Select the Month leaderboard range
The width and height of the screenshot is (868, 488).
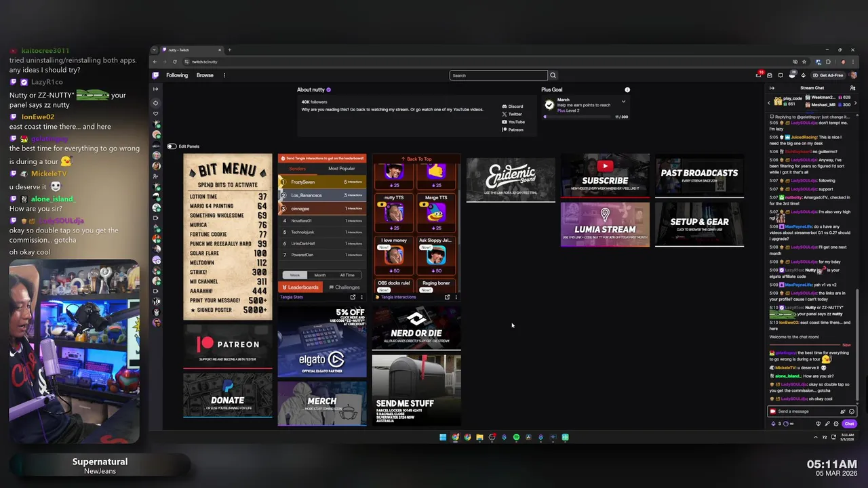(319, 275)
